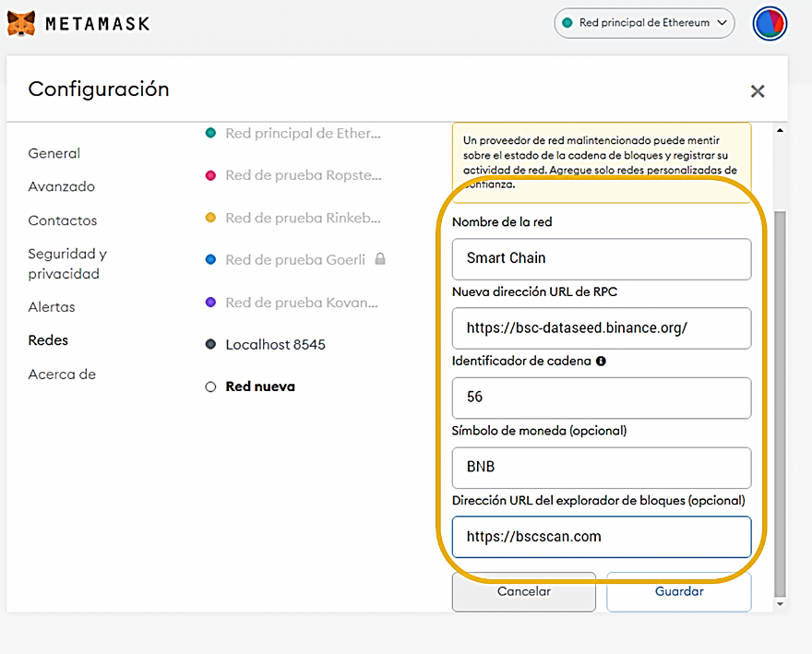Go to the Contactos section
Viewport: 812px width, 654px height.
(63, 220)
